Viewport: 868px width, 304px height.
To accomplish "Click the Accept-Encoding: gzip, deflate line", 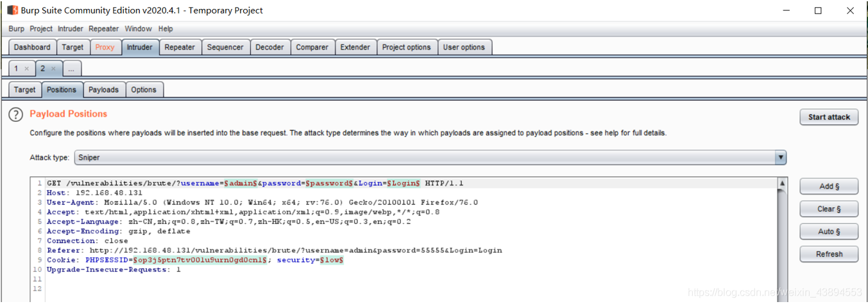I will click(118, 232).
